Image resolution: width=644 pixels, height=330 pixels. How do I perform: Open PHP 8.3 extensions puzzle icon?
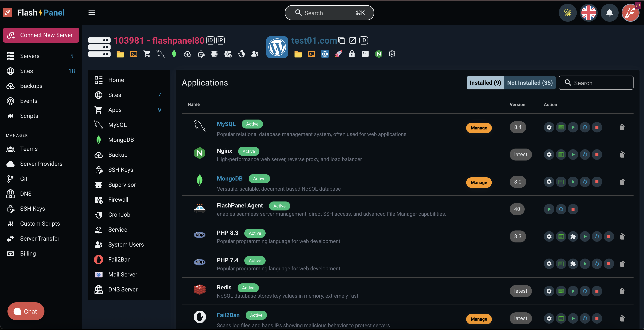573,237
